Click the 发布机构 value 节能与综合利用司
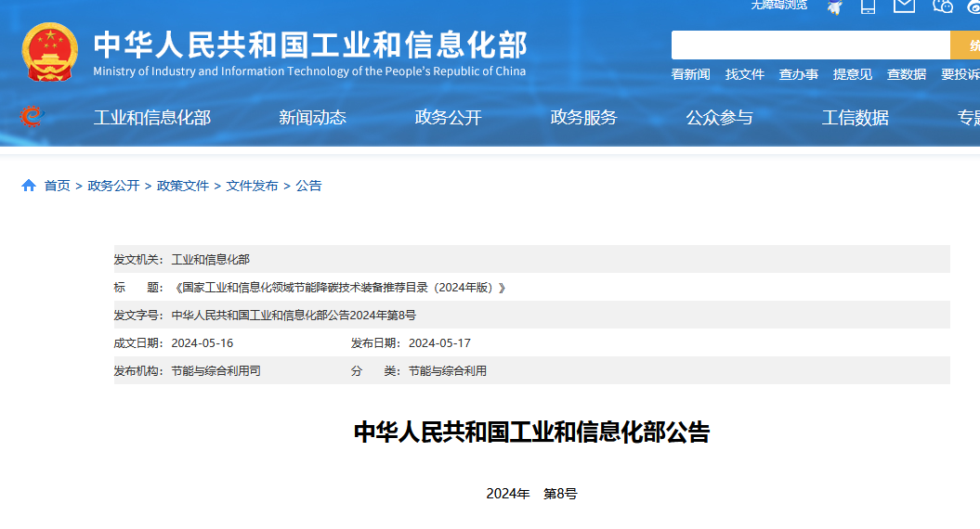 tap(216, 371)
